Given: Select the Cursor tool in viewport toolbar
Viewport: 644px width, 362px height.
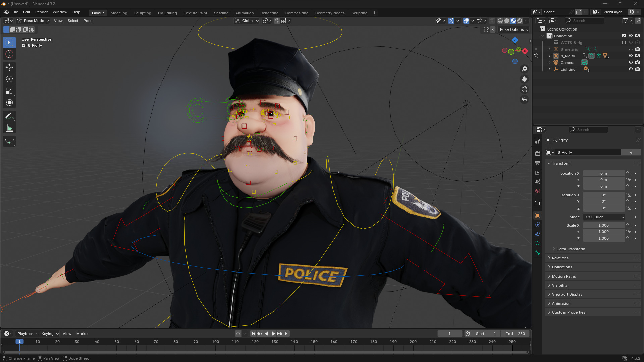Looking at the screenshot, I should click(9, 54).
